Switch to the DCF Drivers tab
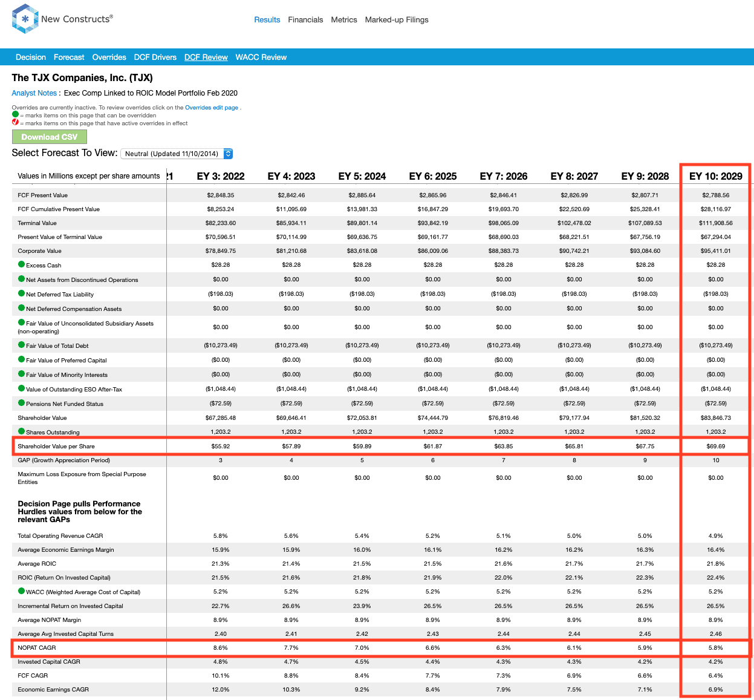Image resolution: width=754 pixels, height=700 pixels. click(x=155, y=57)
